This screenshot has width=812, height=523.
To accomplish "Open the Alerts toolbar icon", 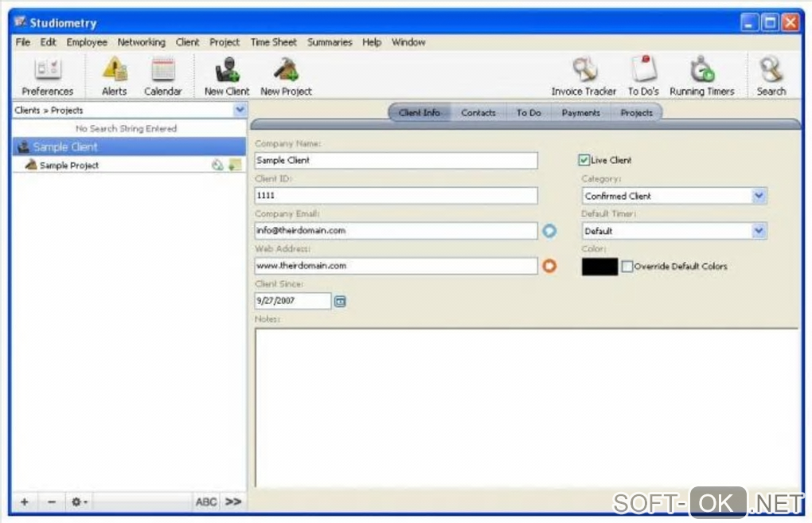I will tap(115, 76).
